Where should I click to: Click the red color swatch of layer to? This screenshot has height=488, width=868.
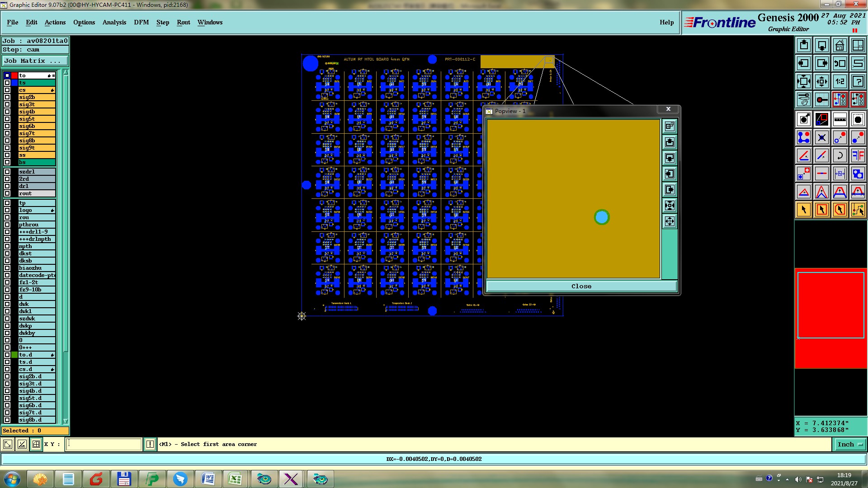point(14,75)
